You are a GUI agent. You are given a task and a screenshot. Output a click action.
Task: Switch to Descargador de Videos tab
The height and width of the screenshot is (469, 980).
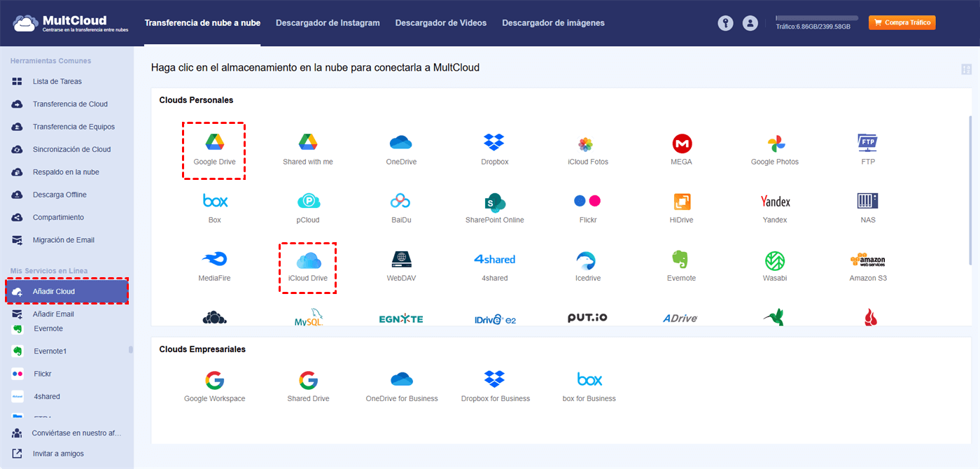(441, 23)
